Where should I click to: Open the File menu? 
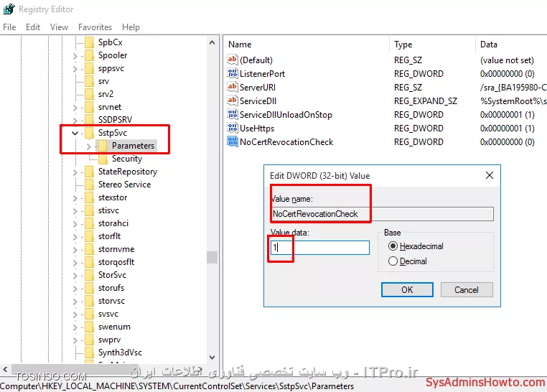(x=9, y=27)
